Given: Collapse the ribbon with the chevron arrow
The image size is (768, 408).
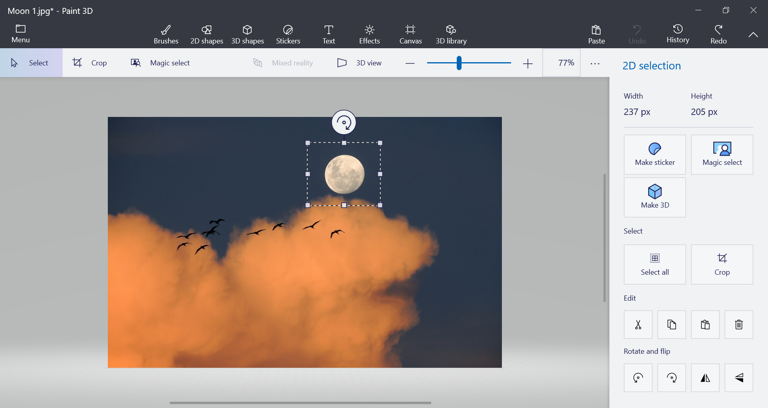Looking at the screenshot, I should 753,35.
